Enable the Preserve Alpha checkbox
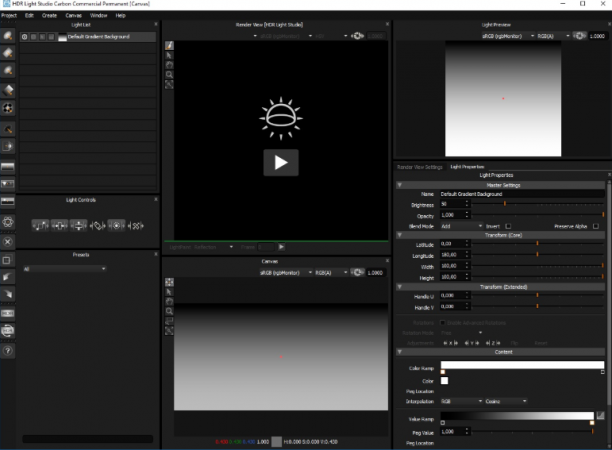The width and height of the screenshot is (612, 450). tap(596, 226)
